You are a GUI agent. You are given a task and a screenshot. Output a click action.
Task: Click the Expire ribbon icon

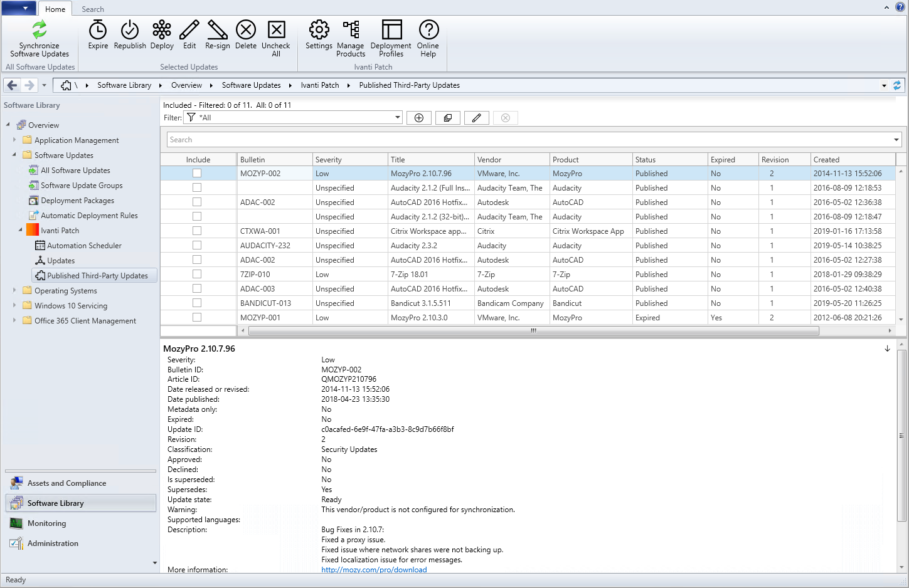pos(98,30)
